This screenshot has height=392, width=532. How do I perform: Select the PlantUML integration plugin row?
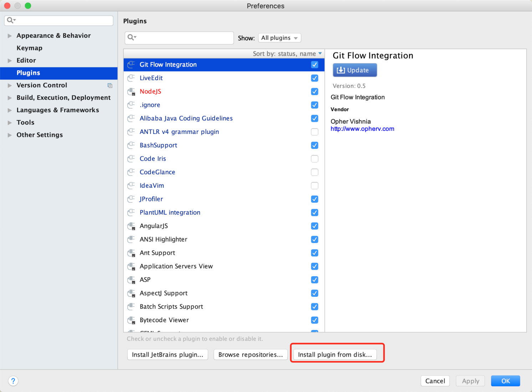coord(224,212)
